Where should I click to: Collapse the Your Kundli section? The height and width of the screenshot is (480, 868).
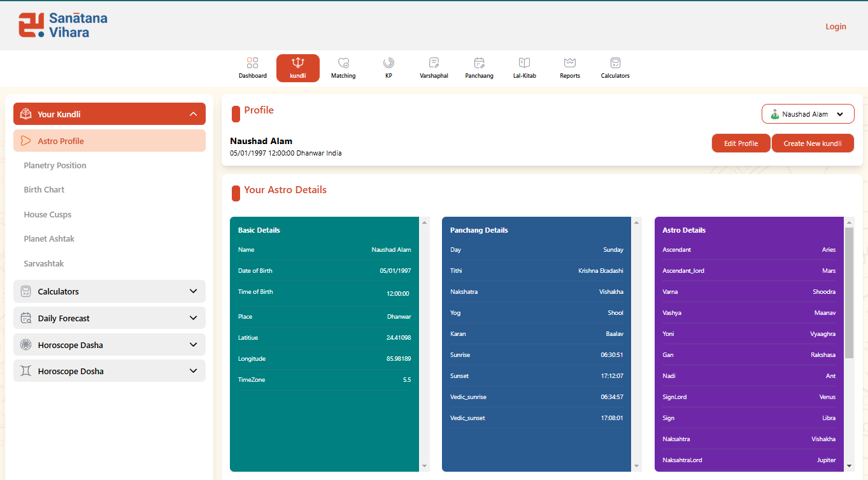(194, 114)
